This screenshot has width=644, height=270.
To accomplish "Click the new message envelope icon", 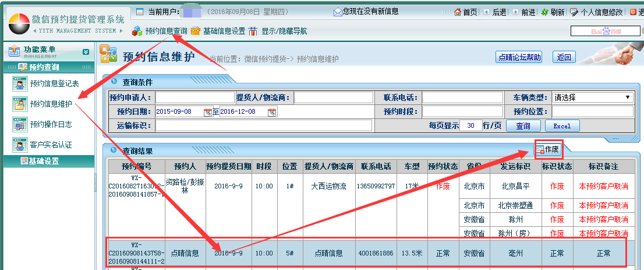I will pyautogui.click(x=338, y=12).
